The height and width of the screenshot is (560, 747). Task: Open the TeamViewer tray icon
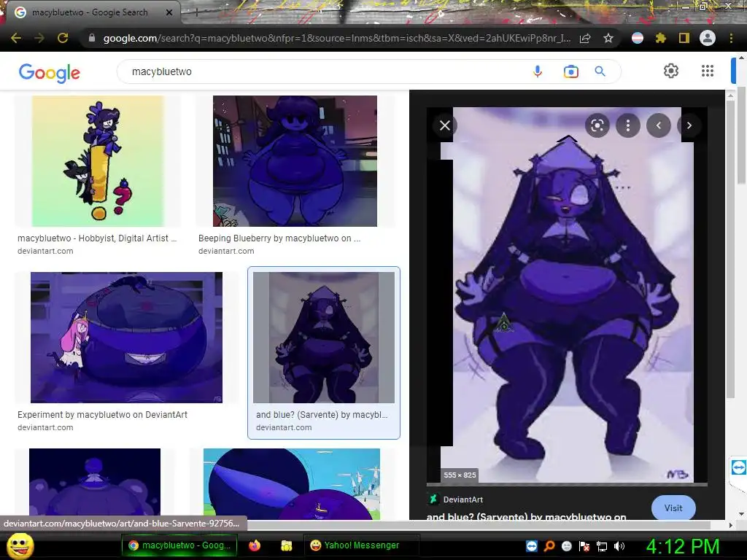click(x=532, y=546)
